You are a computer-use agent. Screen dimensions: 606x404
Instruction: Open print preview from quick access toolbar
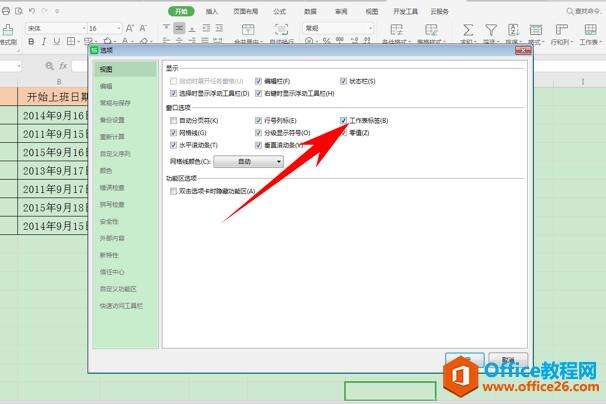(19, 11)
